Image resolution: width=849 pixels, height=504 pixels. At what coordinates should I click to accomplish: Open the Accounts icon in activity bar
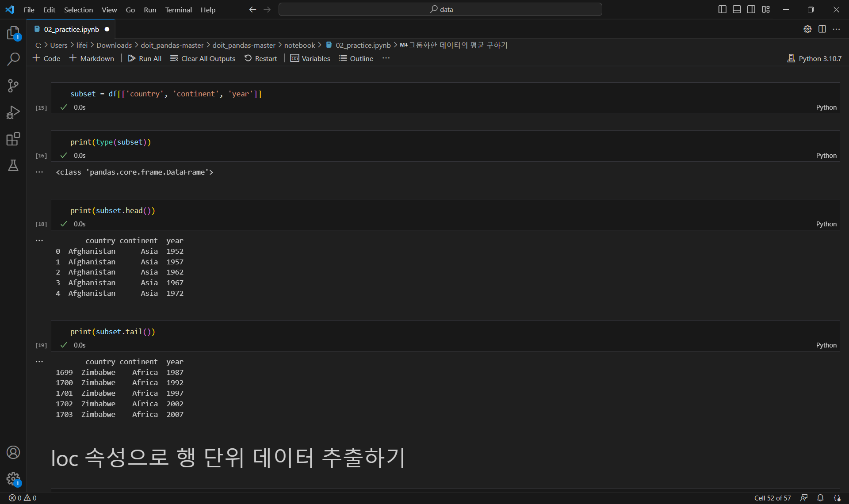point(13,452)
